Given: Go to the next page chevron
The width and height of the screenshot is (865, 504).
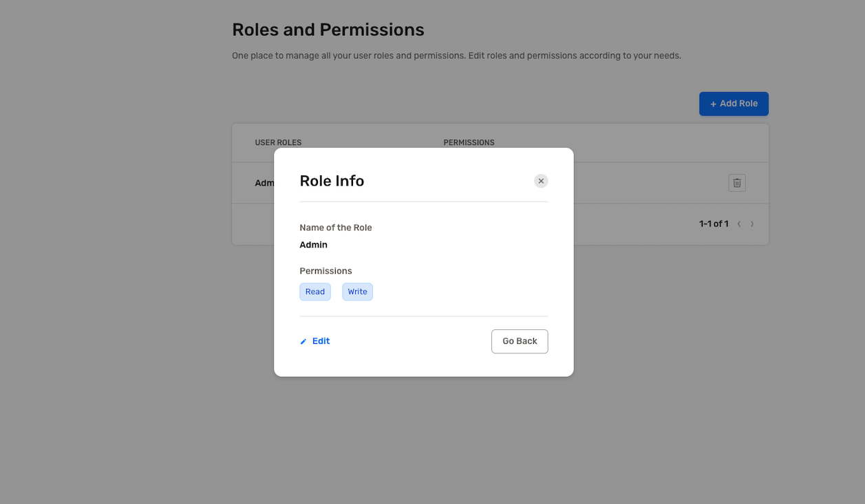Looking at the screenshot, I should [x=752, y=224].
